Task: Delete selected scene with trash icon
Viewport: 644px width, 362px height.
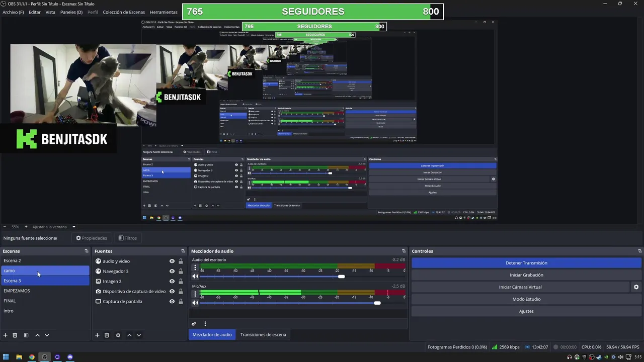Action: tap(15, 335)
